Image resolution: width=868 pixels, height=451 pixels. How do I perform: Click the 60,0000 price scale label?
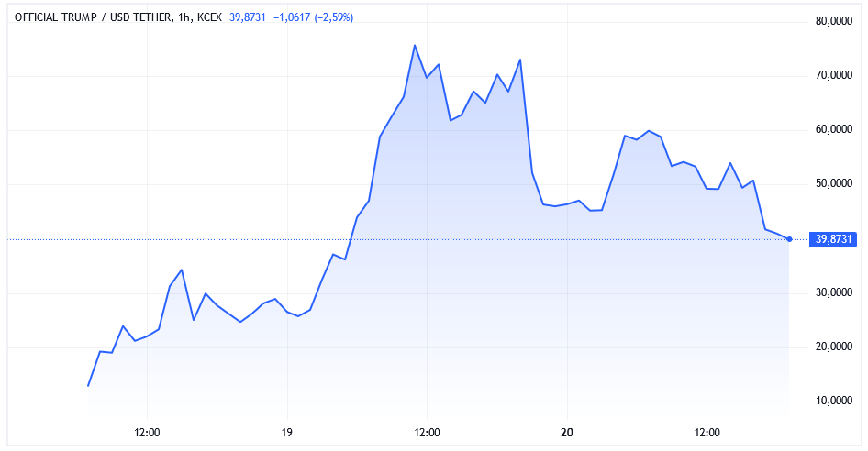(833, 130)
